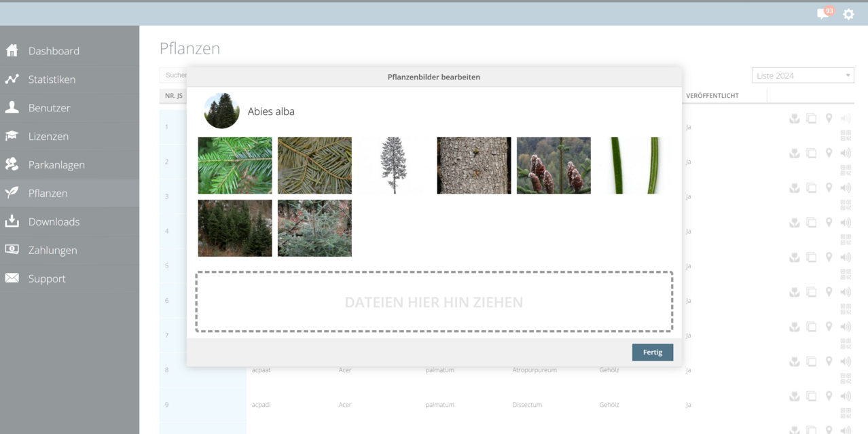Select the young fir sapling thumbnail
This screenshot has height=434, width=868.
(314, 228)
